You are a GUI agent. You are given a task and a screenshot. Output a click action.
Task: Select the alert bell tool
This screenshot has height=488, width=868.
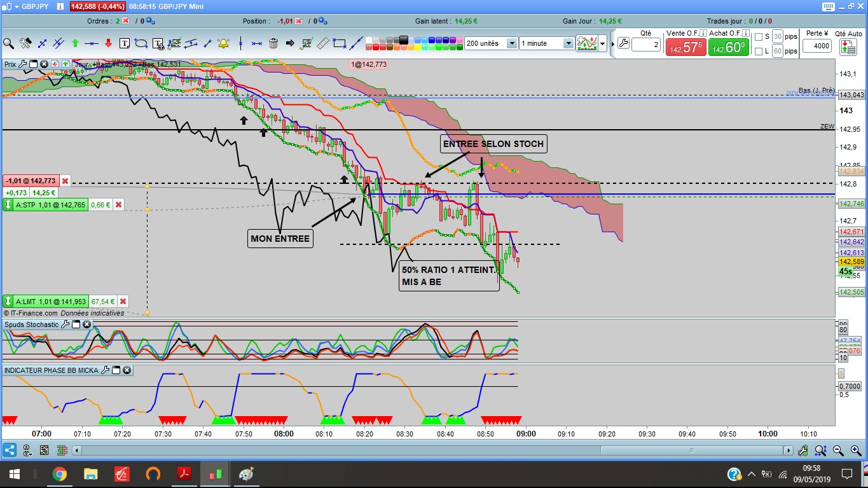224,43
